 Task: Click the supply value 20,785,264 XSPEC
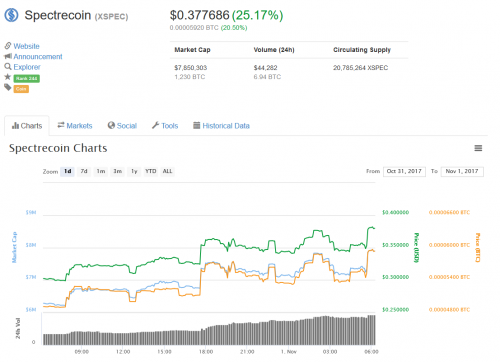[360, 68]
